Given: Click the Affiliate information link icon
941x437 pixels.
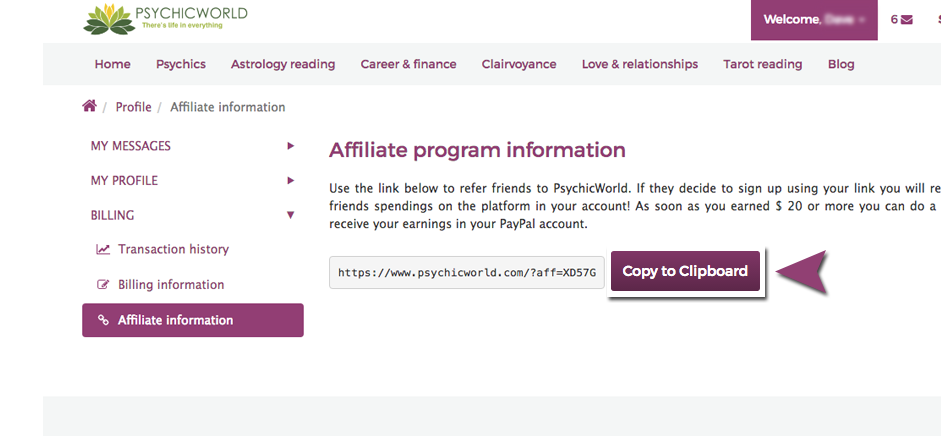Looking at the screenshot, I should (x=103, y=320).
